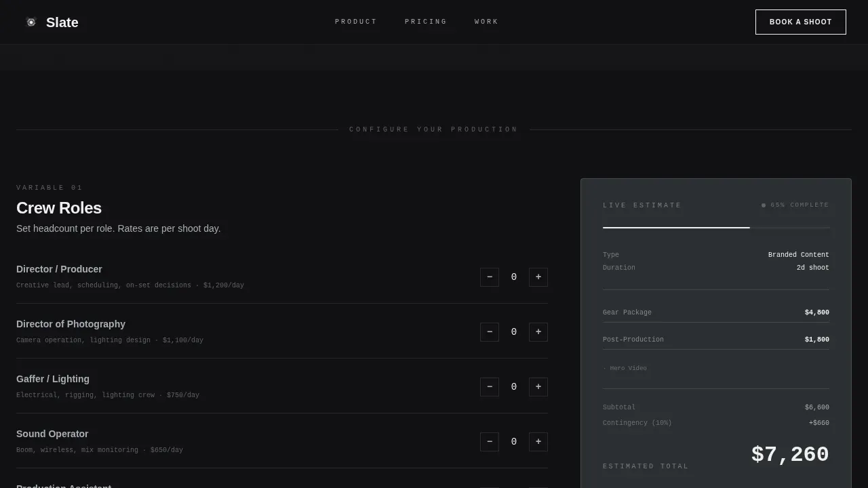Click the 65% Complete status dot
This screenshot has height=488, width=868.
764,205
